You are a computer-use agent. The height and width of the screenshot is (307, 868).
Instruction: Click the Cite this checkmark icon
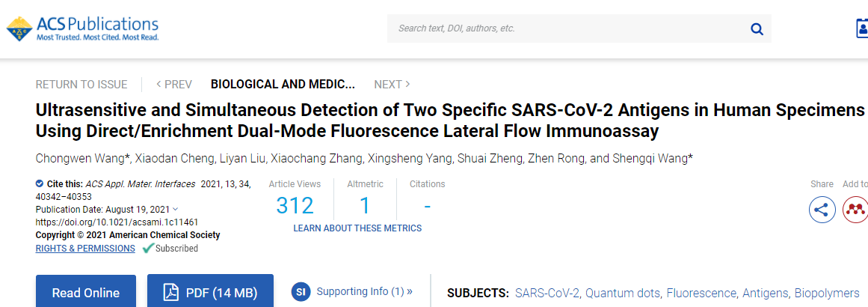tap(40, 183)
